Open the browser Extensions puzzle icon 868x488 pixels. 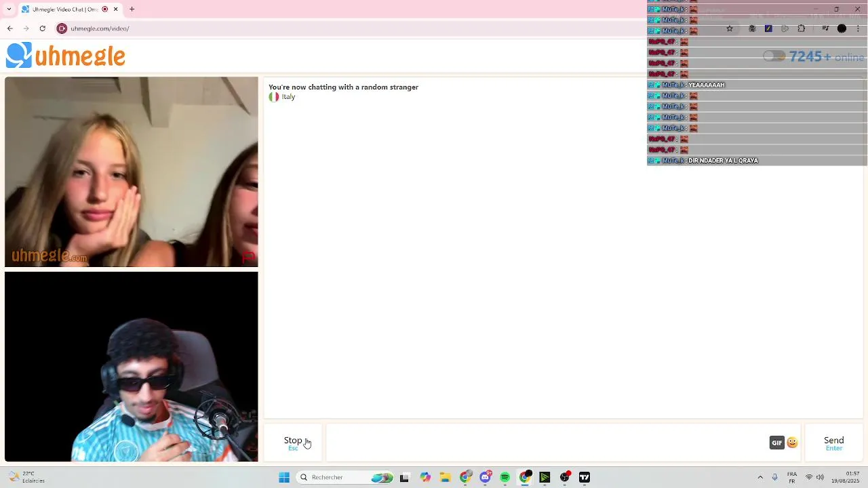point(802,28)
